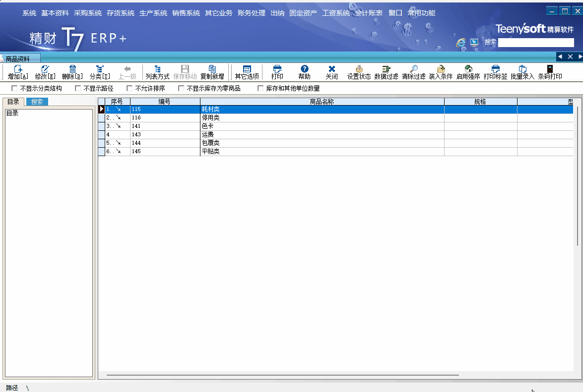Click the 其它选项 toolbar button

click(x=247, y=72)
